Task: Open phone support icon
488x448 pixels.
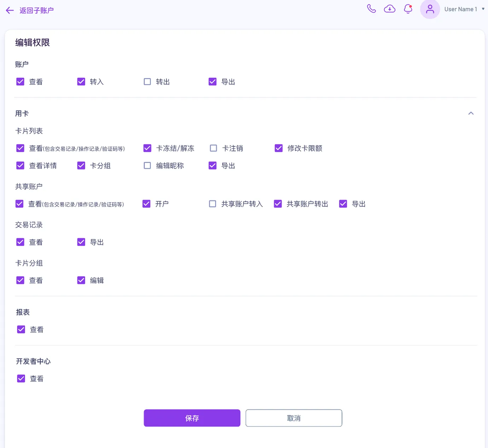Action: (371, 8)
